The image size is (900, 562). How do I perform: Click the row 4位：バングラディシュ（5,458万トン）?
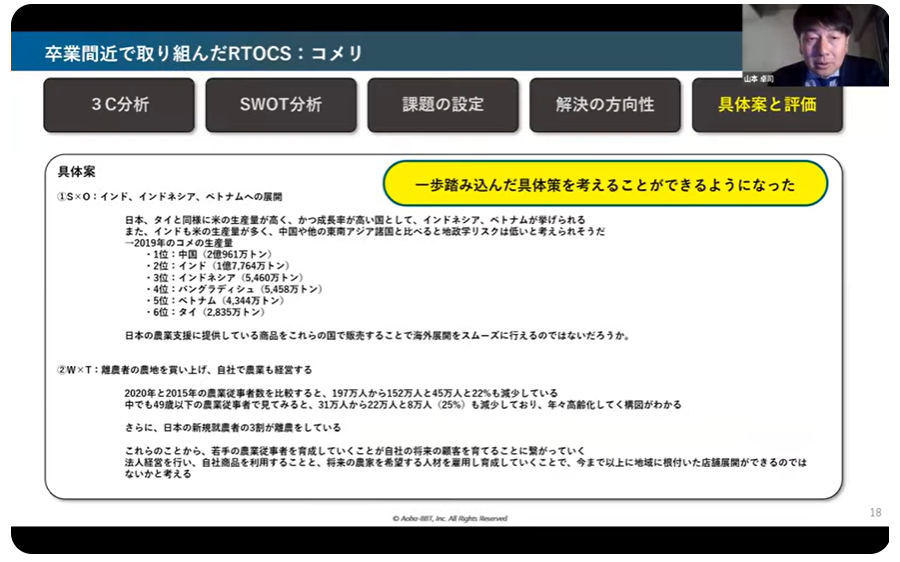(235, 289)
